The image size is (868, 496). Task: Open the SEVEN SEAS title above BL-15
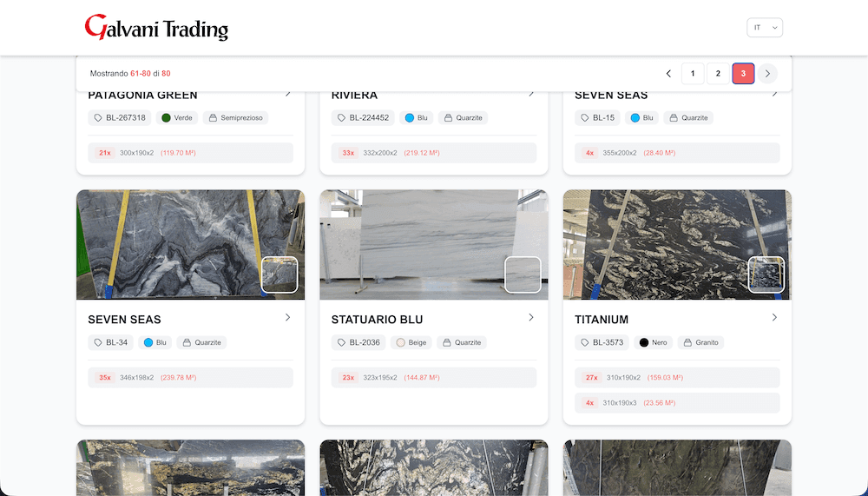coord(611,96)
